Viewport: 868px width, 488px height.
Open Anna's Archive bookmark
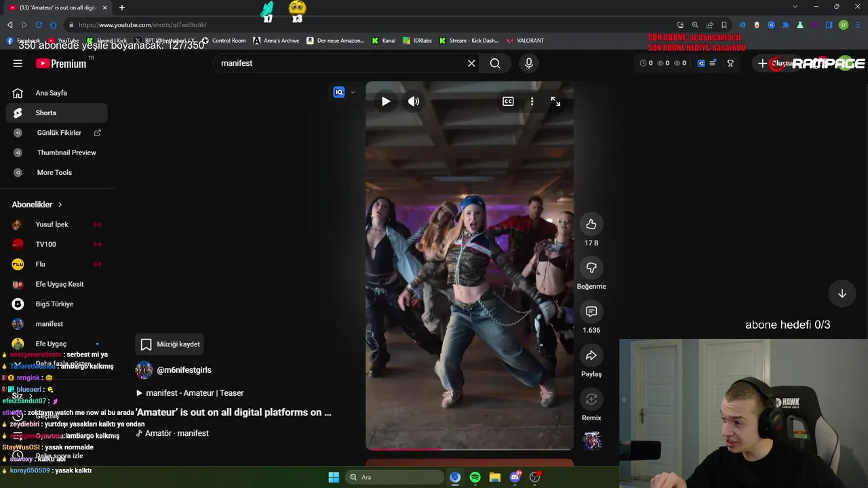pos(276,41)
